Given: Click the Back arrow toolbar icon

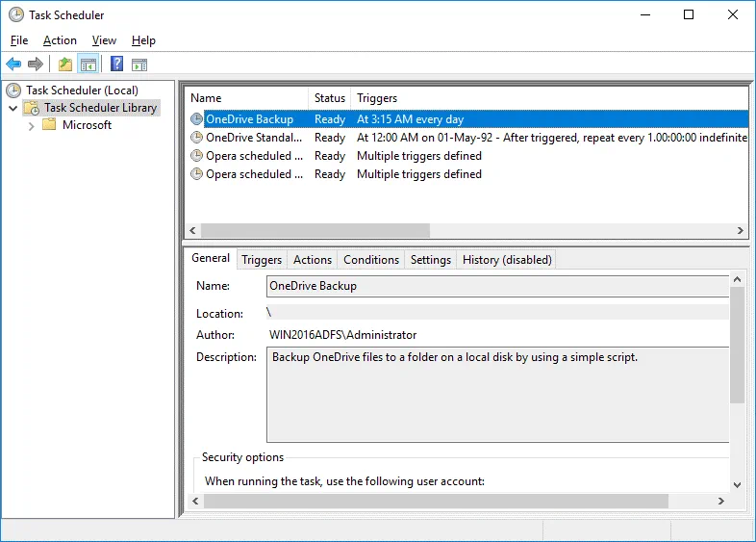Looking at the screenshot, I should coord(13,65).
